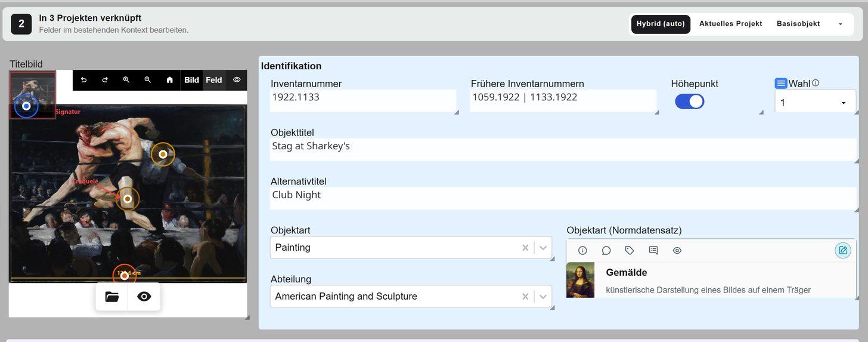Switch image toolbar to Feld mode
This screenshot has height=342, width=868.
(214, 80)
